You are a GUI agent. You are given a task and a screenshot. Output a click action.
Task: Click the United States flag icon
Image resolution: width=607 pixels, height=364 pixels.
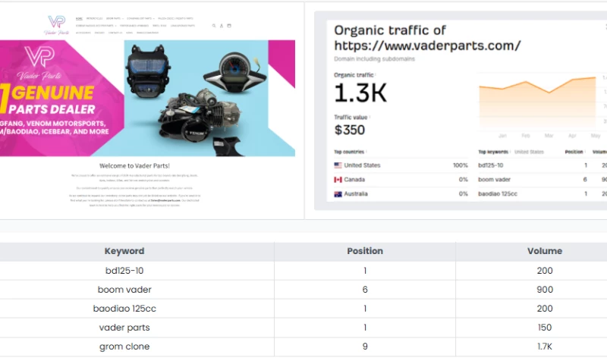(338, 165)
